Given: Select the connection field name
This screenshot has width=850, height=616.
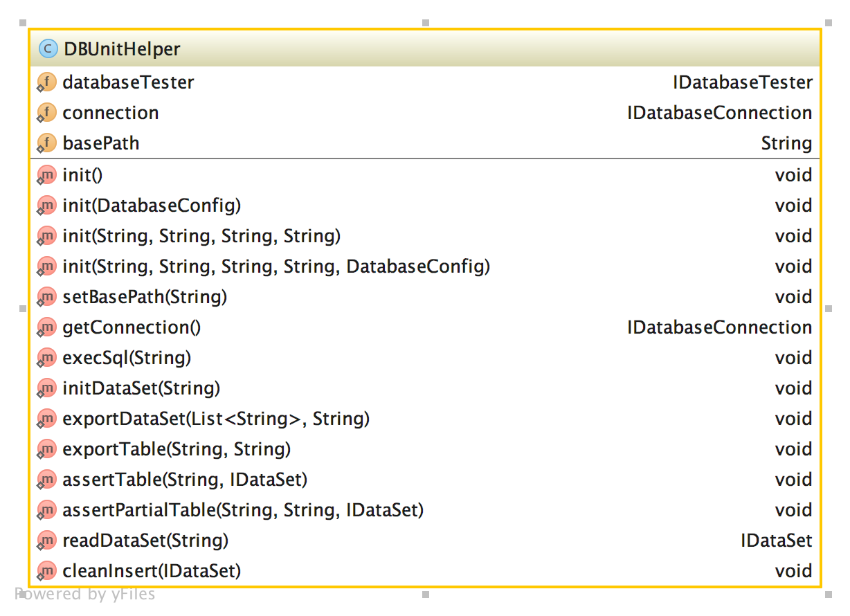Looking at the screenshot, I should click(111, 113).
